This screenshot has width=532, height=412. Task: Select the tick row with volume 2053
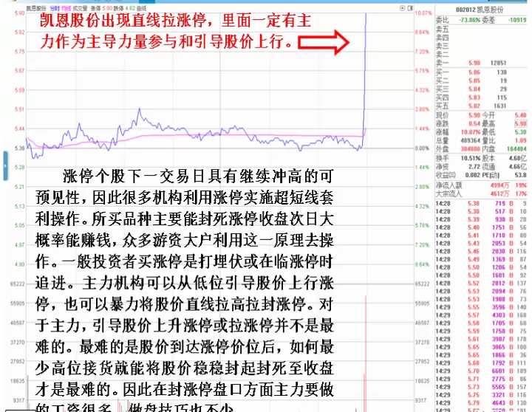(481, 244)
